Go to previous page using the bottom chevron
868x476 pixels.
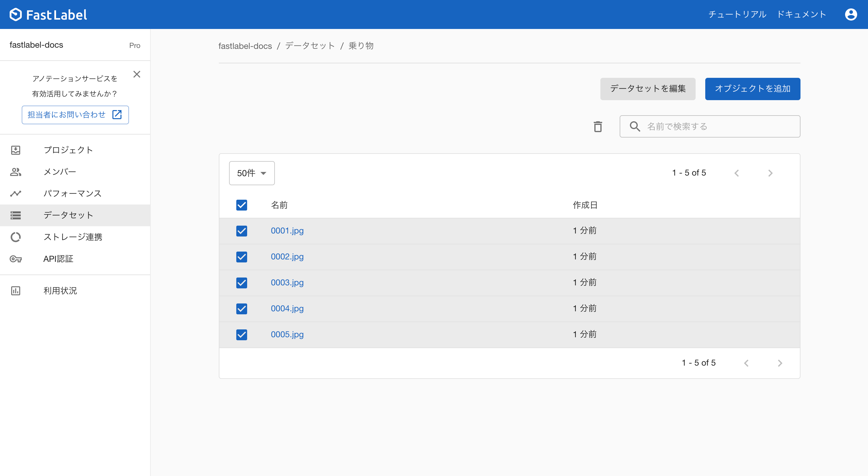pos(746,363)
